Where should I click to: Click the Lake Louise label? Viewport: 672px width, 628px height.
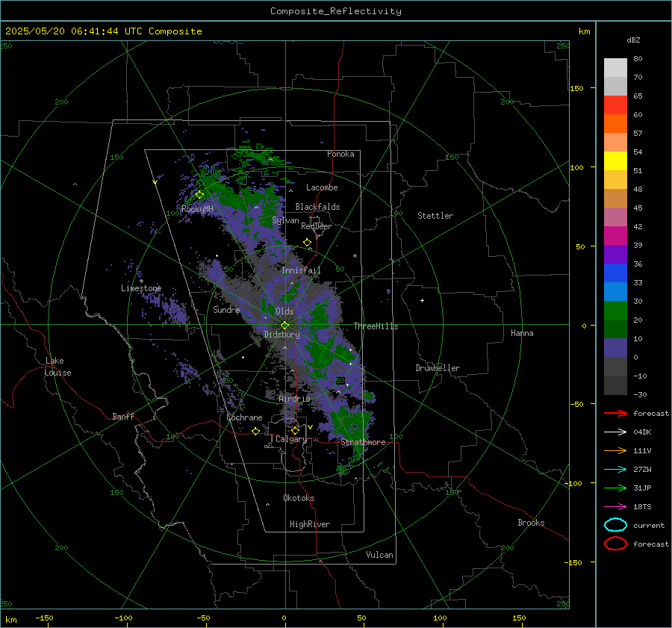(57, 367)
